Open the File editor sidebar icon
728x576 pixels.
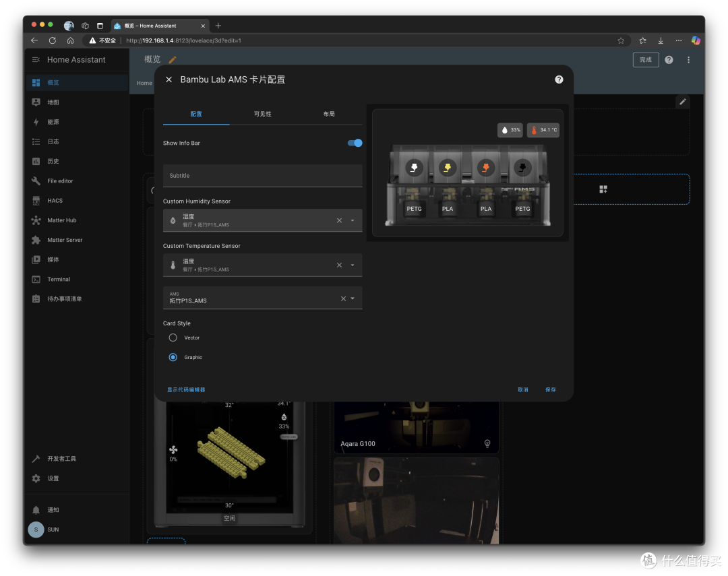click(x=36, y=181)
